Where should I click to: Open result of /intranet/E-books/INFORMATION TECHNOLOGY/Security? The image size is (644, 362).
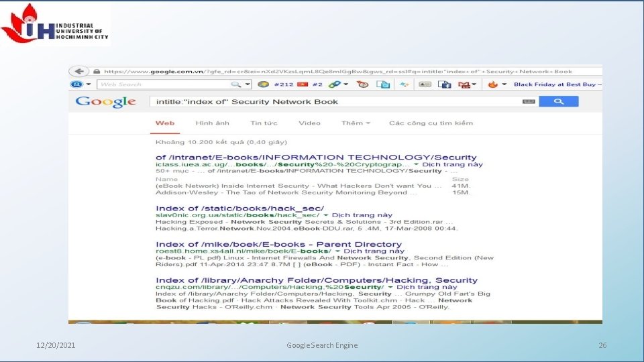tap(316, 157)
